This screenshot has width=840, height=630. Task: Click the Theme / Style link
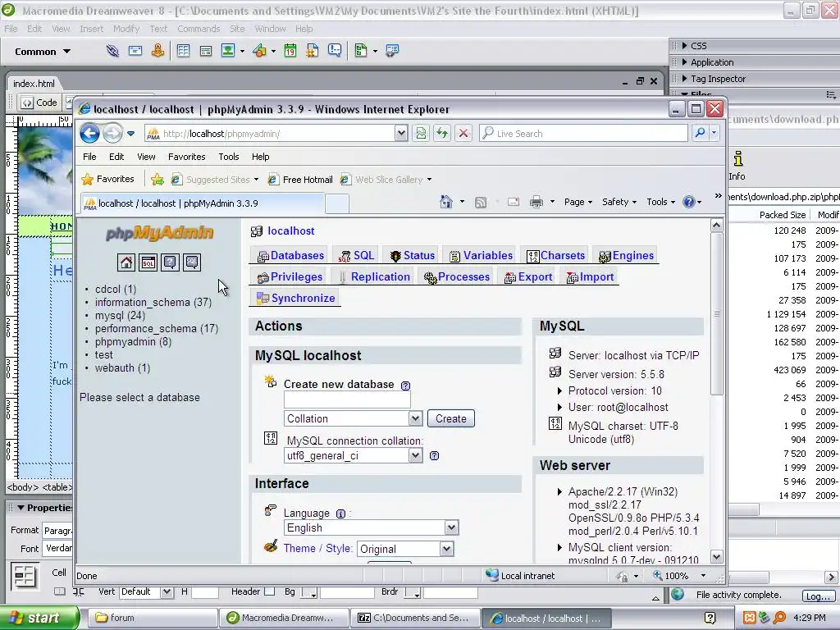(x=317, y=549)
